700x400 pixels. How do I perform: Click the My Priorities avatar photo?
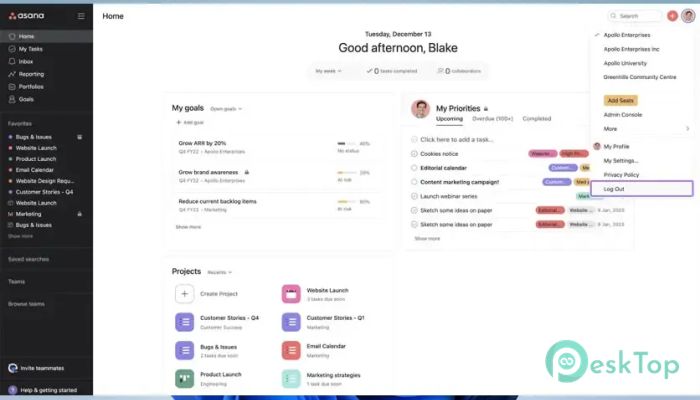420,108
